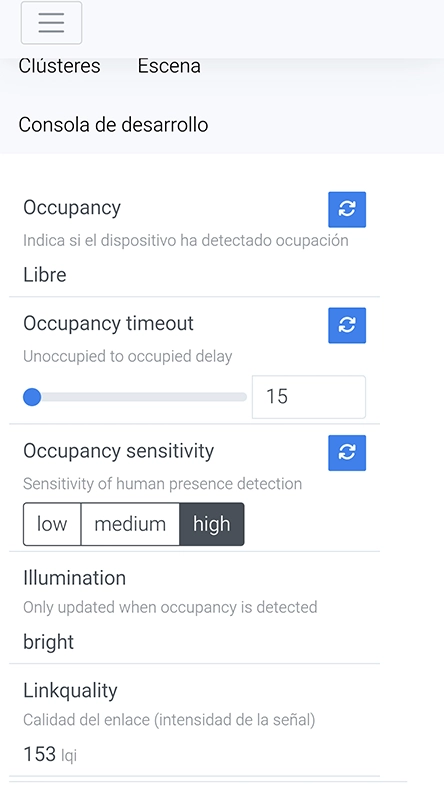Click the 153 lqi linkquality reading
Viewport: 444px width, 800px height.
(x=50, y=754)
